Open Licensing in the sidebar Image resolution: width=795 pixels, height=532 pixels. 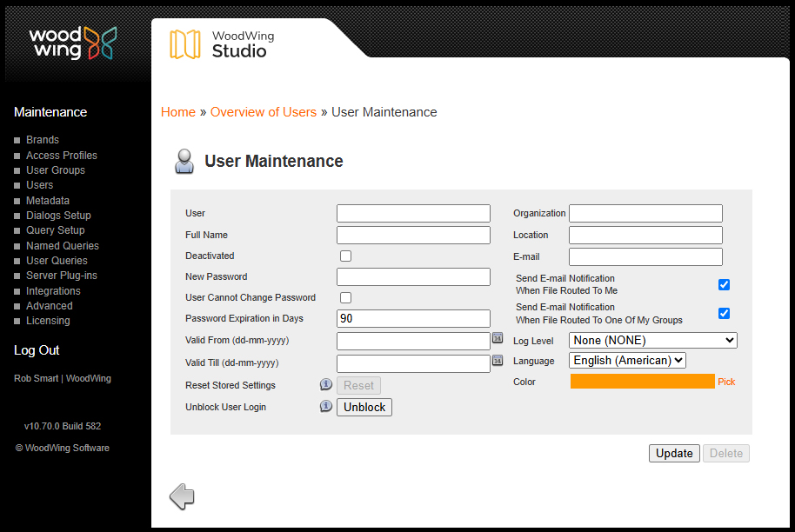[x=48, y=320]
